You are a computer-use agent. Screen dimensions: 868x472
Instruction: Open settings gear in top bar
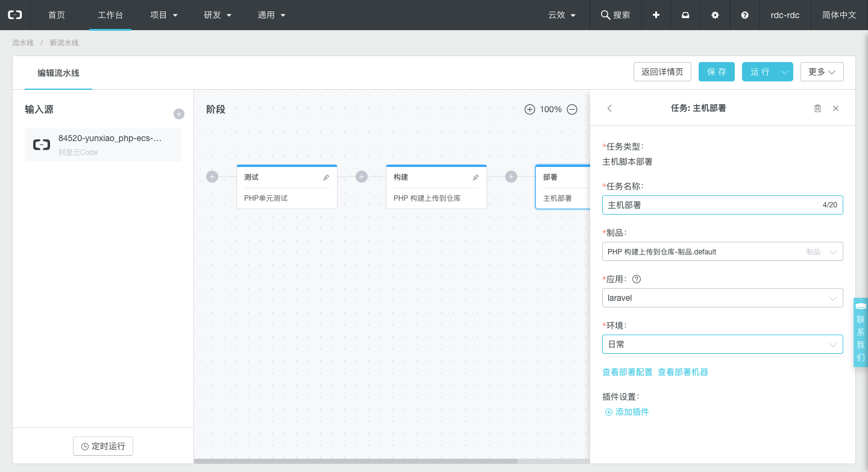[715, 15]
